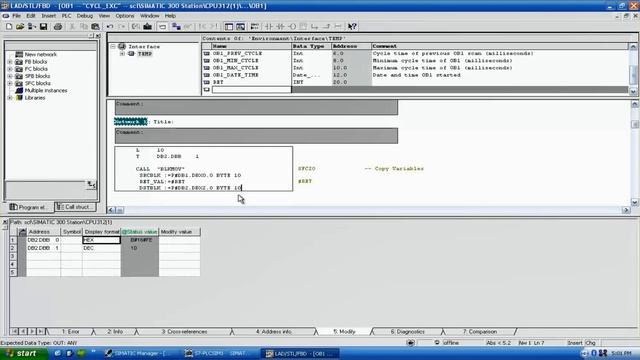Switch to SIMATIC Manager taskbar window
Viewport: 640px width, 360px height.
(x=140, y=353)
